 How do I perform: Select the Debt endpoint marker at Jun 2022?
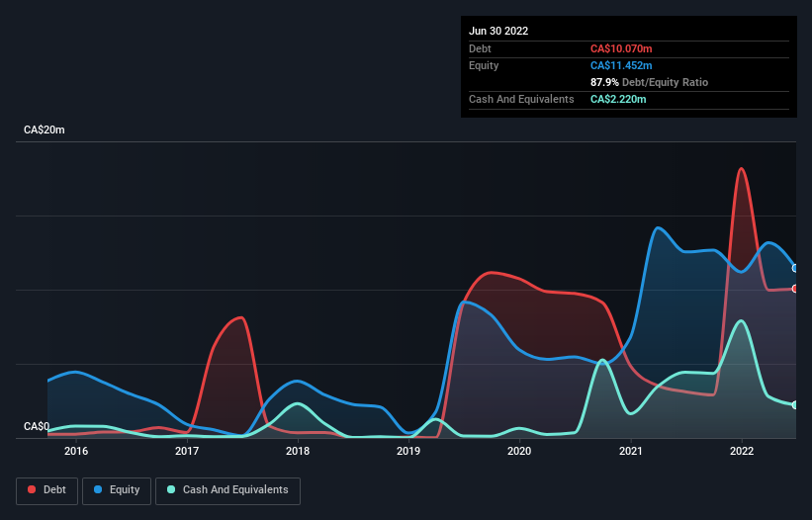[x=795, y=289]
